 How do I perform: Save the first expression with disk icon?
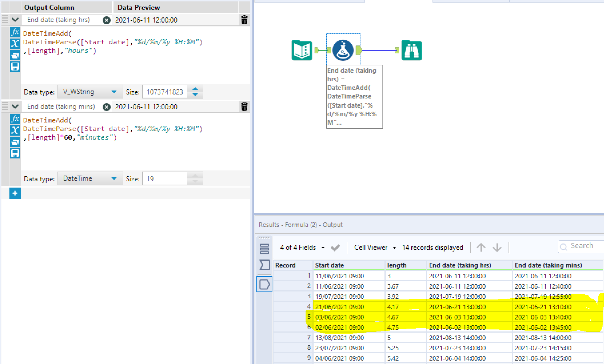click(x=15, y=67)
